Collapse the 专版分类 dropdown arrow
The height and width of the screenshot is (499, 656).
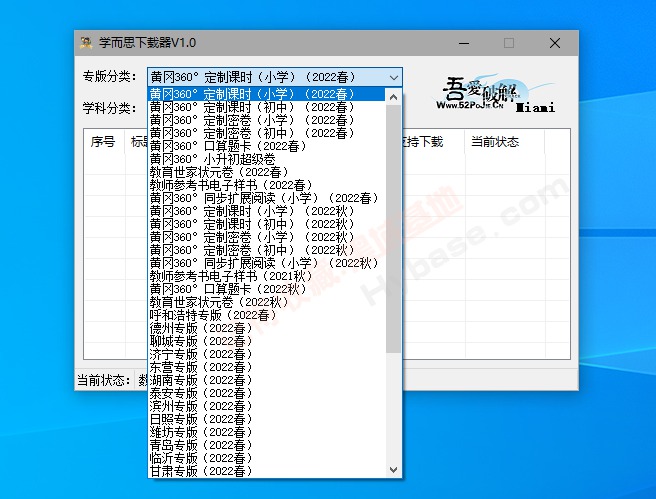[393, 77]
